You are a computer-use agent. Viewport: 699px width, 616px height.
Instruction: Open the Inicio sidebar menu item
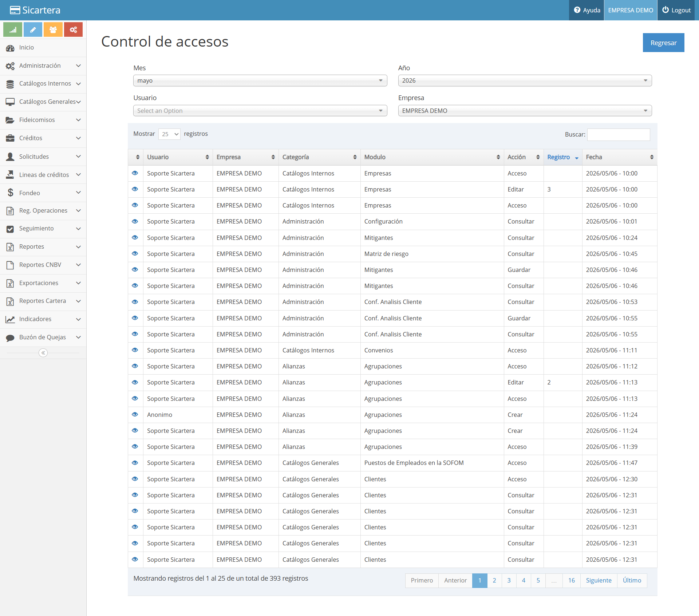coord(43,48)
